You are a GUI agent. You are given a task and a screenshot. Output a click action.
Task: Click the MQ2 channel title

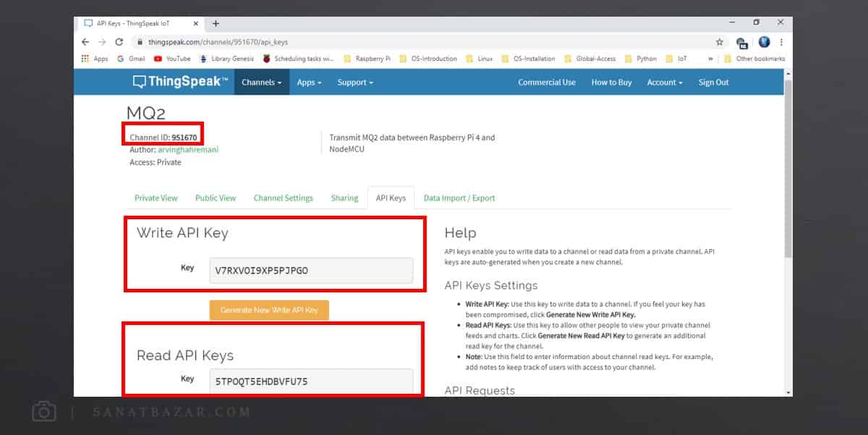click(x=147, y=113)
